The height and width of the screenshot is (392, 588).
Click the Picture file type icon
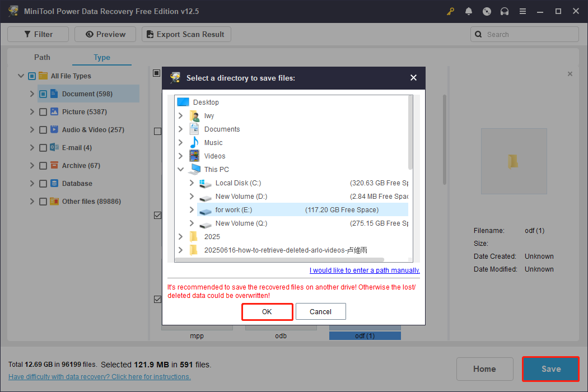coord(54,111)
